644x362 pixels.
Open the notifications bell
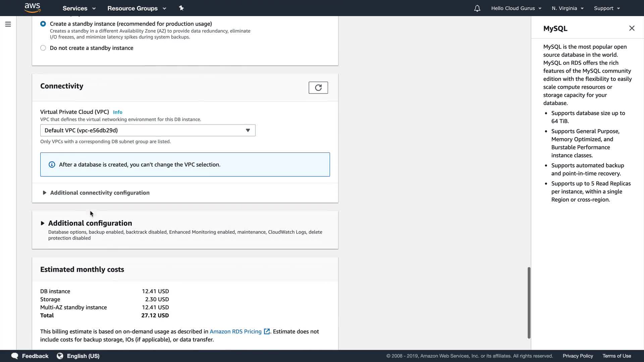click(x=477, y=8)
